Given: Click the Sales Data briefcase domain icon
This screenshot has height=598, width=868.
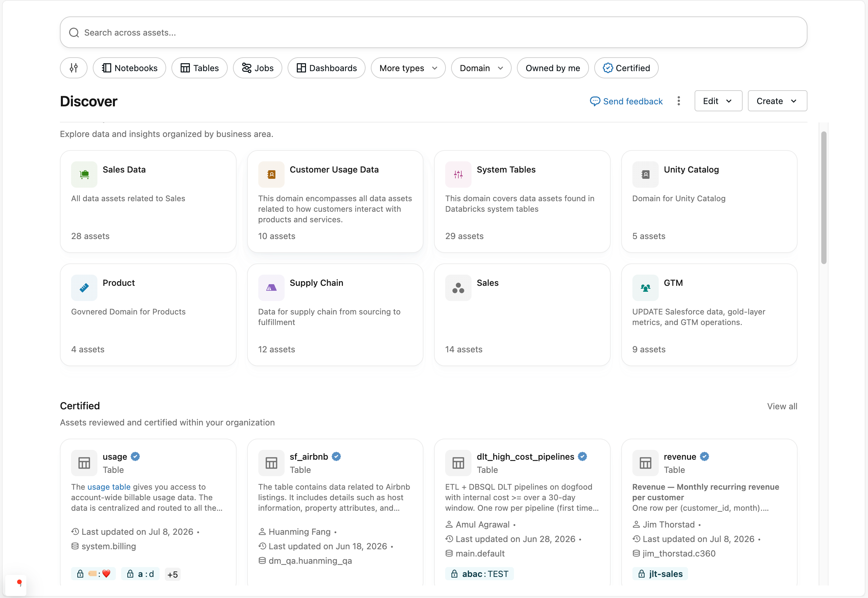Looking at the screenshot, I should point(84,174).
